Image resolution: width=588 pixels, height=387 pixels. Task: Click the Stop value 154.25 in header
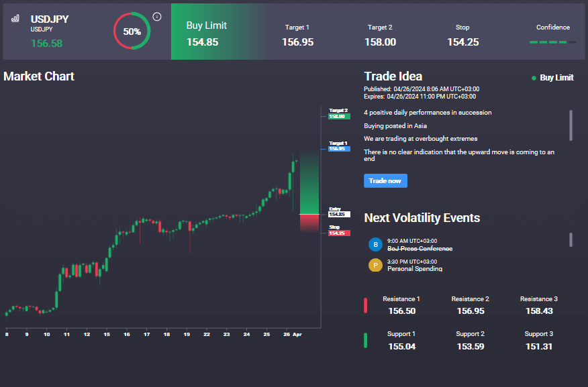tap(462, 42)
